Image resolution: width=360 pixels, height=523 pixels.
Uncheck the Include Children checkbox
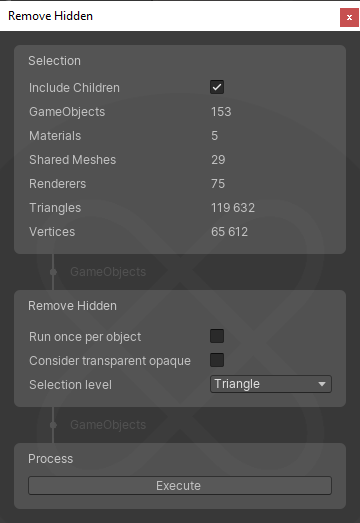coord(217,87)
